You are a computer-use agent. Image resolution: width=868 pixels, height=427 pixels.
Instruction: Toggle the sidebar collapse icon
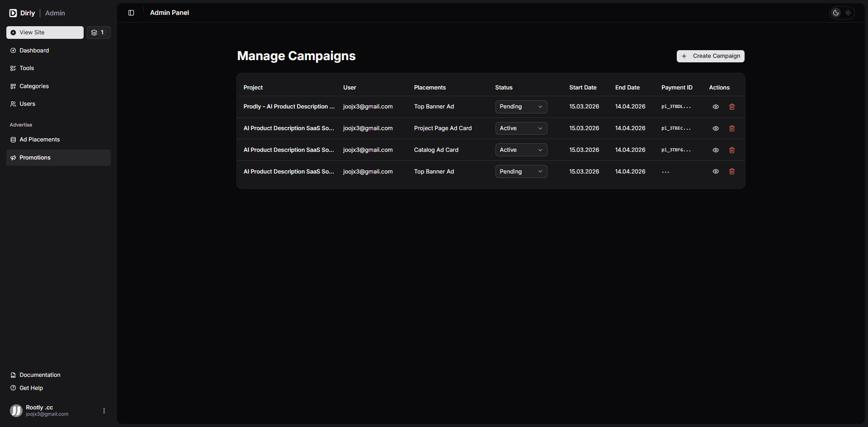tap(131, 13)
